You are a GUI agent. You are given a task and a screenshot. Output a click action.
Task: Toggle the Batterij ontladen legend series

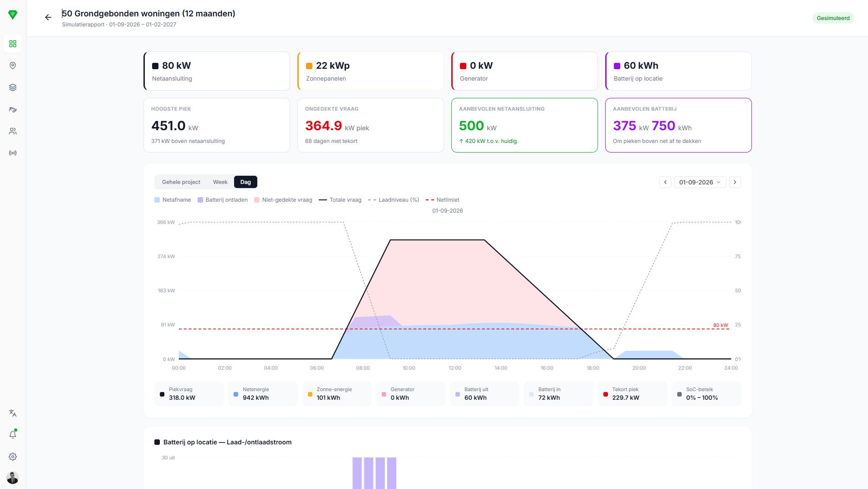pyautogui.click(x=223, y=200)
